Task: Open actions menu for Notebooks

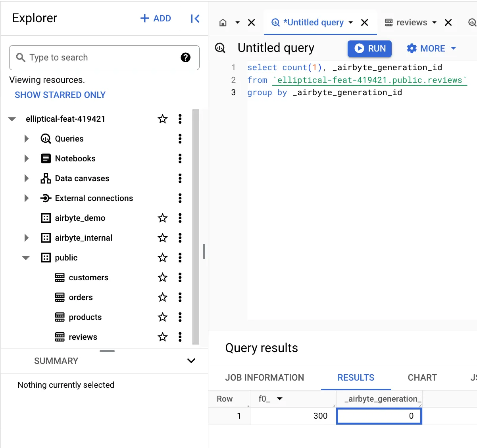Action: tap(180, 159)
